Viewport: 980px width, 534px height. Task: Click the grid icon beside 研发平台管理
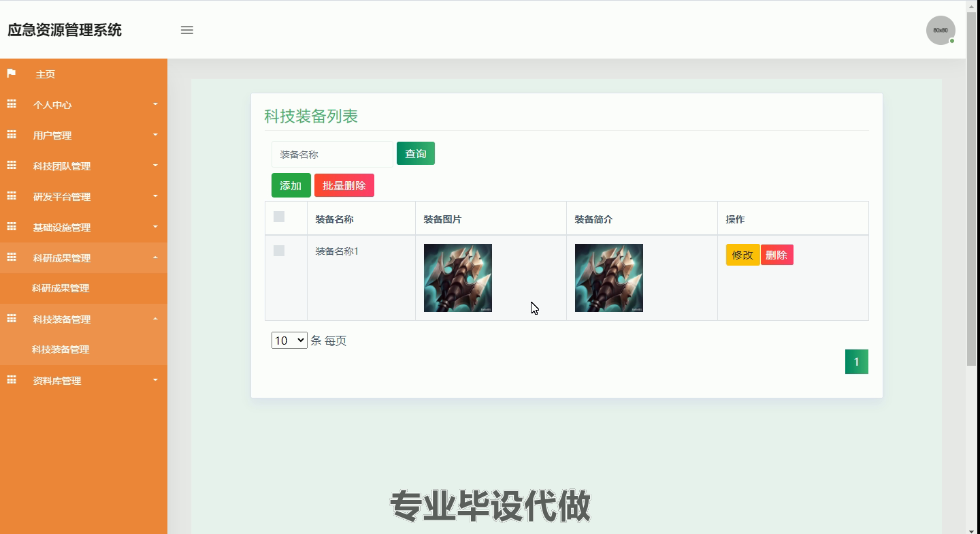coord(12,196)
